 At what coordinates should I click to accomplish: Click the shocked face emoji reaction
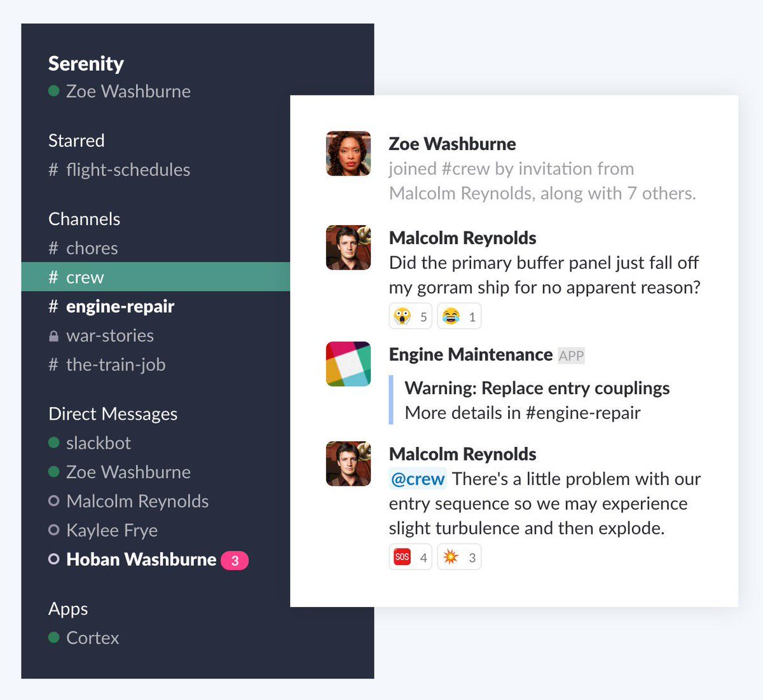pos(410,317)
